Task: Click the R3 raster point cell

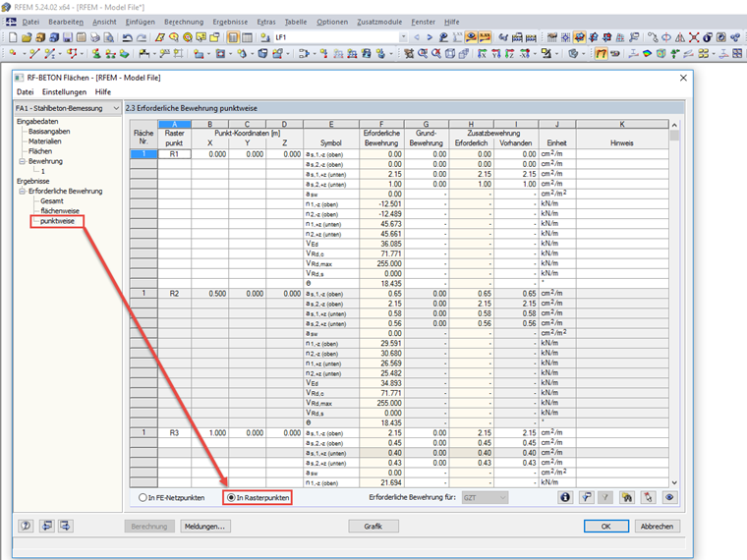Action: click(174, 433)
